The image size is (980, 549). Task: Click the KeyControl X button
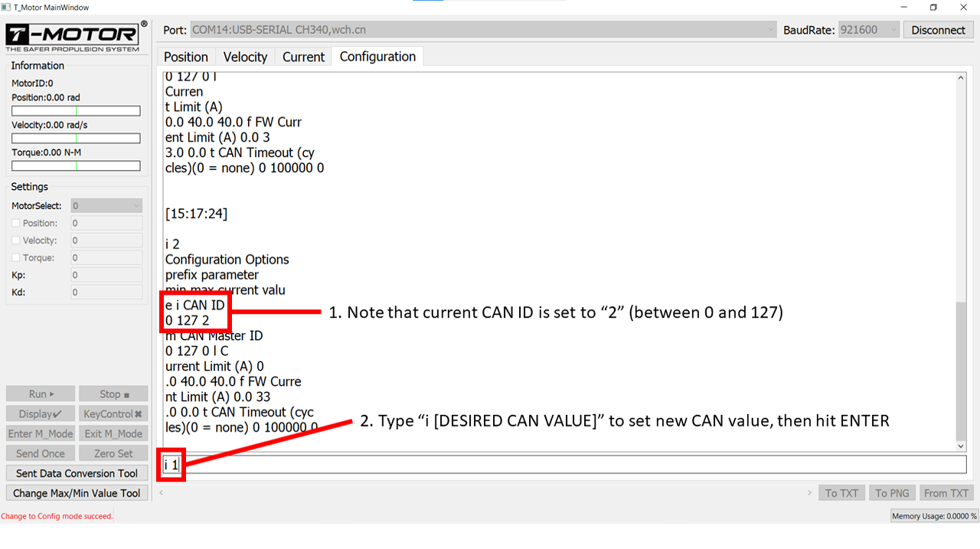point(113,413)
